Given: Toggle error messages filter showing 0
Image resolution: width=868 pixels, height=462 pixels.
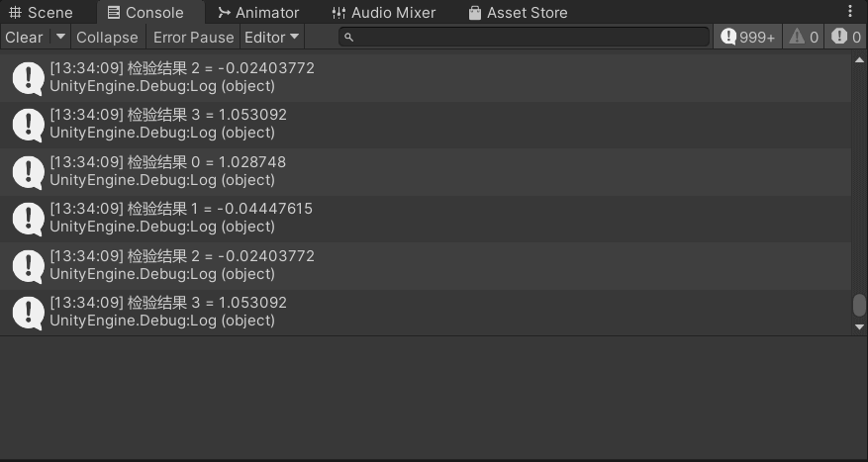Looking at the screenshot, I should (847, 37).
